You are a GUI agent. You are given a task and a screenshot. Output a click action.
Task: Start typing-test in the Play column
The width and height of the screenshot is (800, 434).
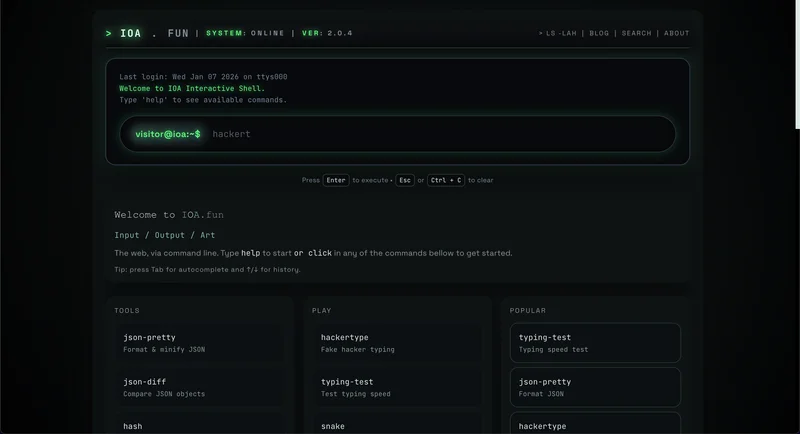tap(397, 387)
